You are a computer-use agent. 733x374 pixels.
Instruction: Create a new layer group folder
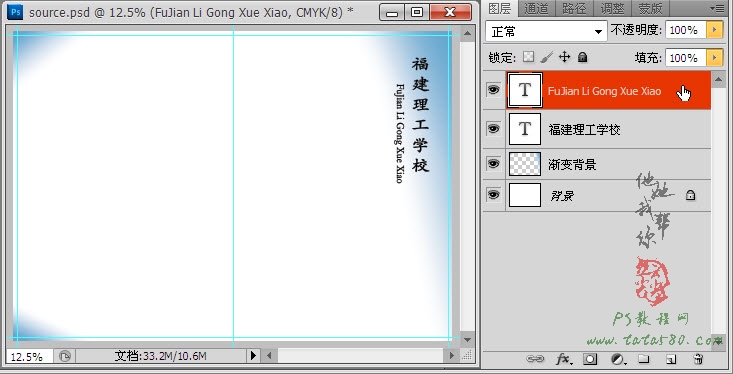tap(644, 359)
